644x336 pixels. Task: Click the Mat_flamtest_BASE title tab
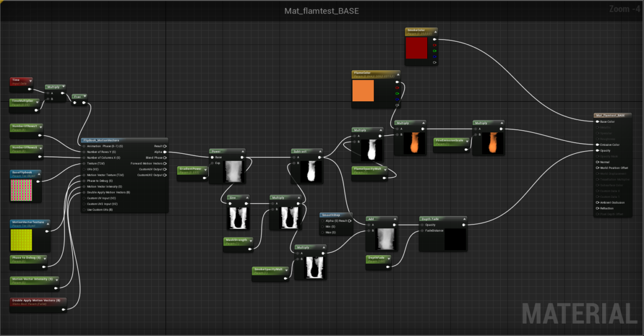point(321,11)
